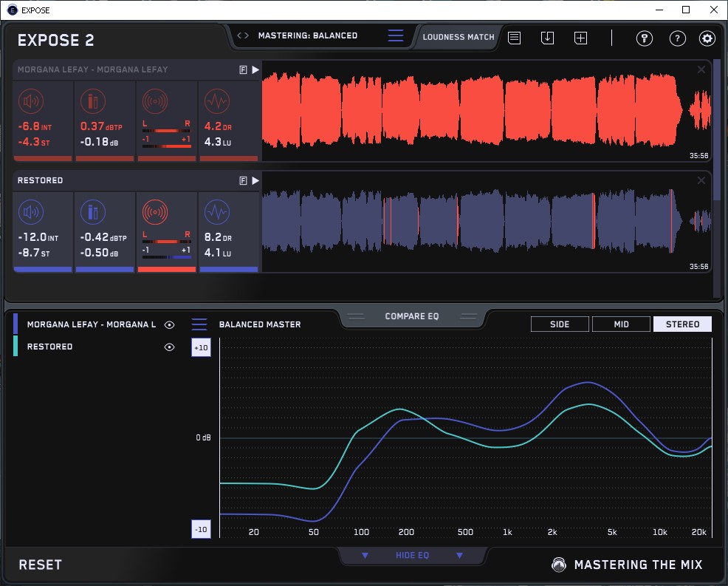
Task: Click the previous/next preset arrows
Action: pos(243,35)
